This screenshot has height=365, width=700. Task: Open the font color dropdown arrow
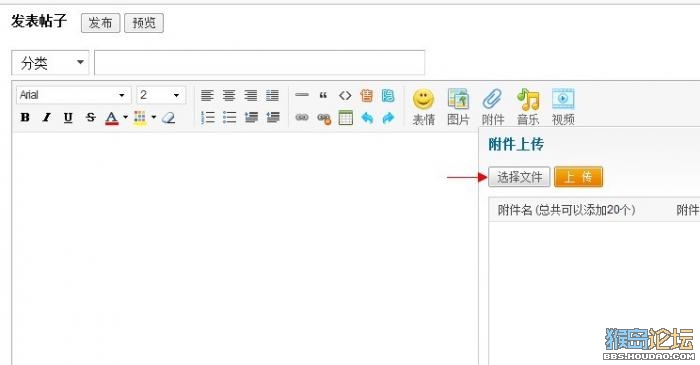[x=125, y=117]
